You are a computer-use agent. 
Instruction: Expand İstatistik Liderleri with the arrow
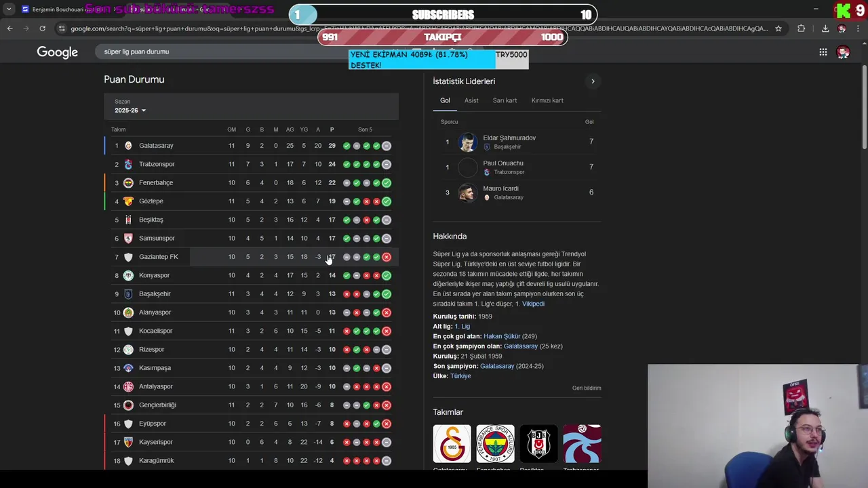click(x=593, y=81)
